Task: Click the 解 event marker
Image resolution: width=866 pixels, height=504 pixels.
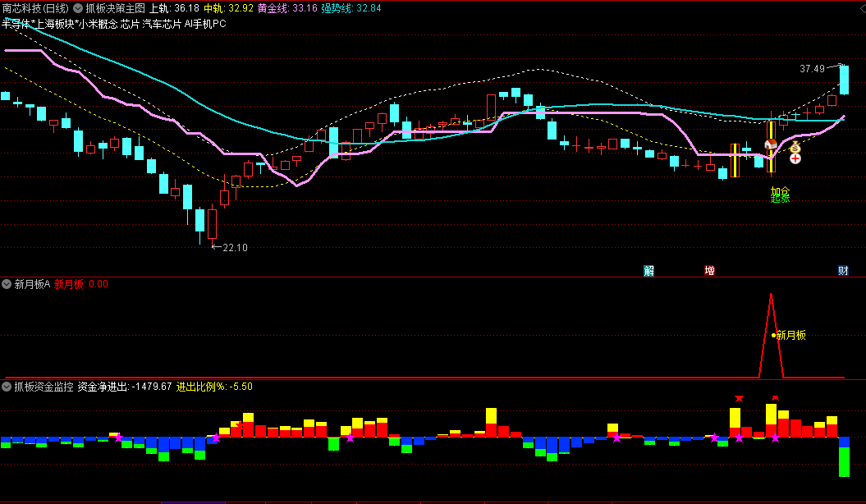Action: coord(649,271)
